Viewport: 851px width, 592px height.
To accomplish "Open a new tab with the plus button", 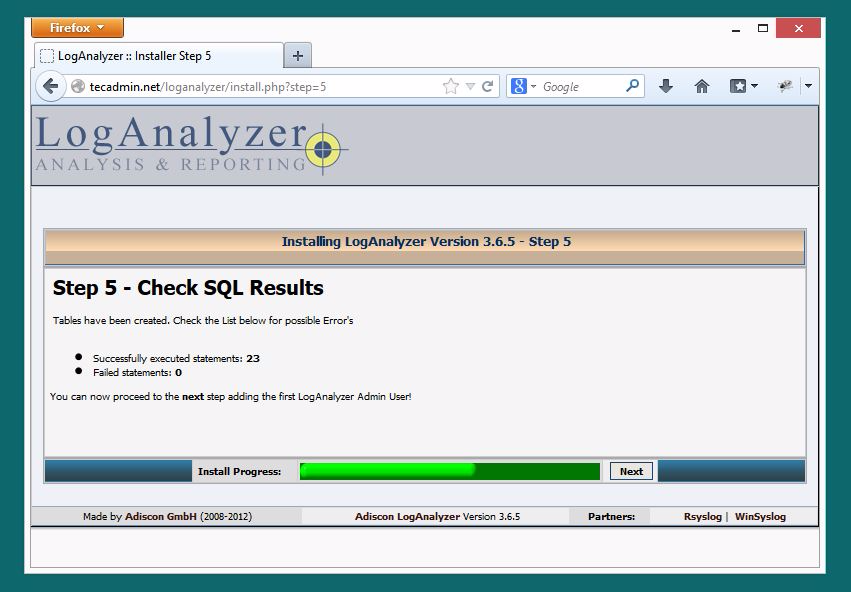I will tap(297, 55).
